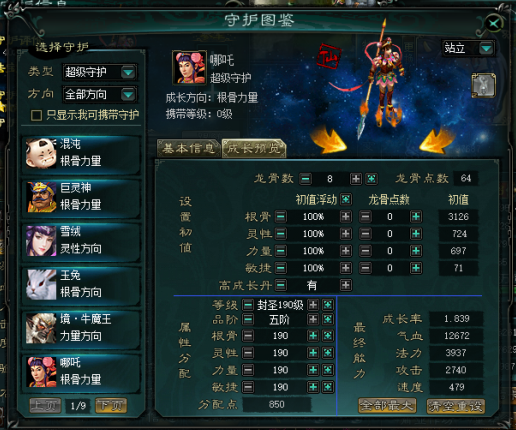This screenshot has height=430, width=516.
Task: Click the silver equipment icon beside the model
Action: (x=483, y=86)
